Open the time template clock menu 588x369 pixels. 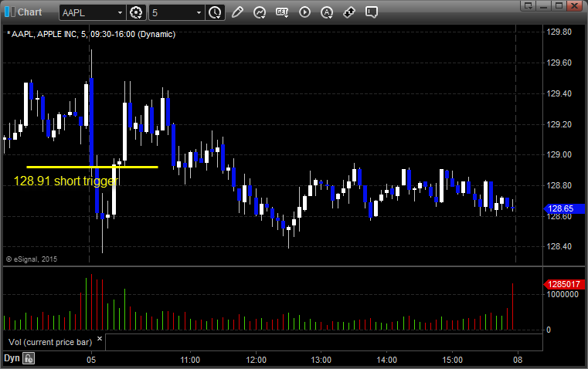point(216,12)
